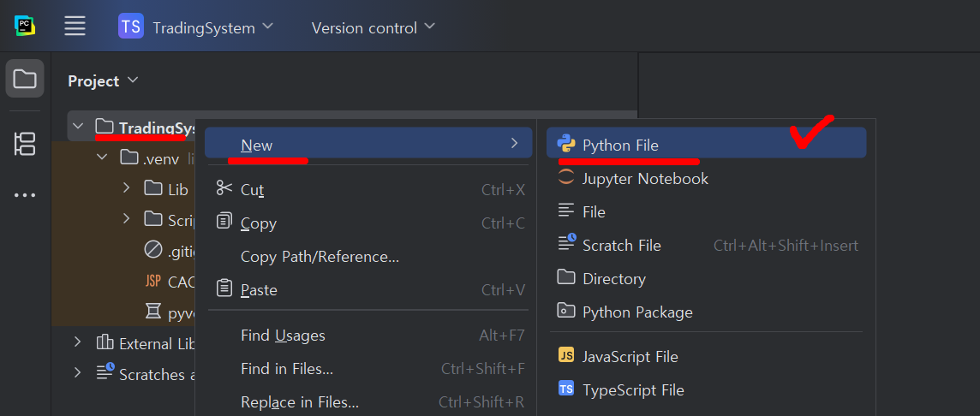
Task: Select Replace in Files...
Action: 368,401
